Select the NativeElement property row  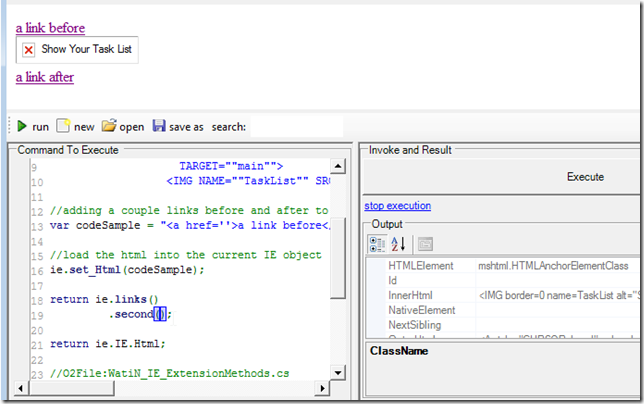[420, 310]
